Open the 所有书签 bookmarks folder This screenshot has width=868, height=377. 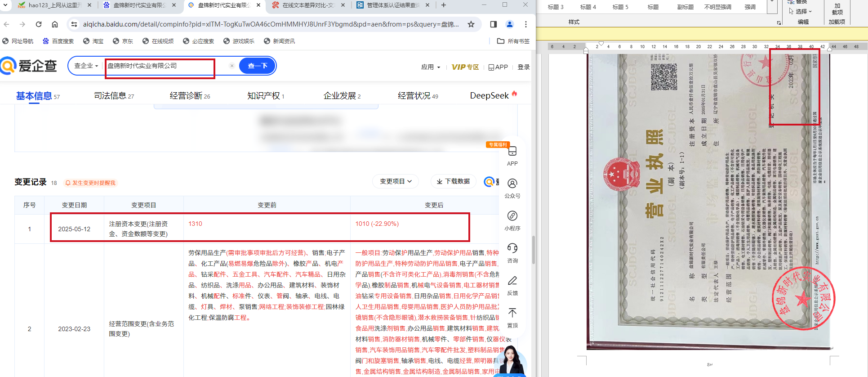pos(513,41)
